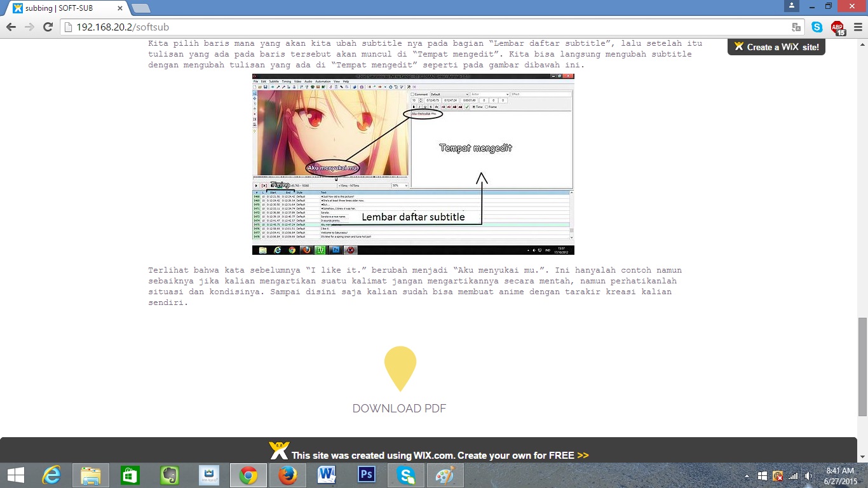The width and height of the screenshot is (868, 488).
Task: Open Firefox from the taskbar
Action: 288,475
